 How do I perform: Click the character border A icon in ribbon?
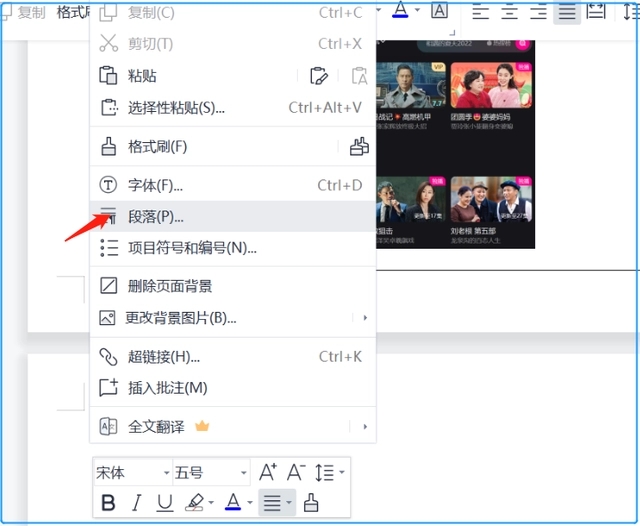[440, 11]
